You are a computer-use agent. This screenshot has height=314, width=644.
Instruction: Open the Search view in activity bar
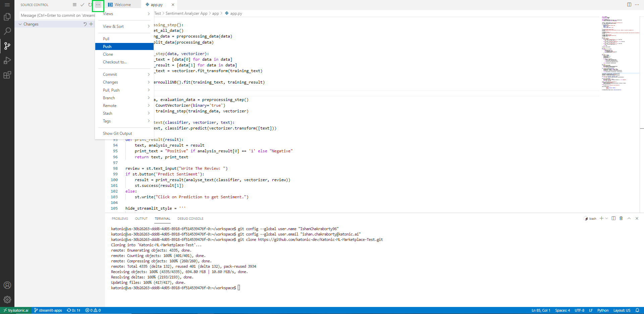[x=7, y=31]
